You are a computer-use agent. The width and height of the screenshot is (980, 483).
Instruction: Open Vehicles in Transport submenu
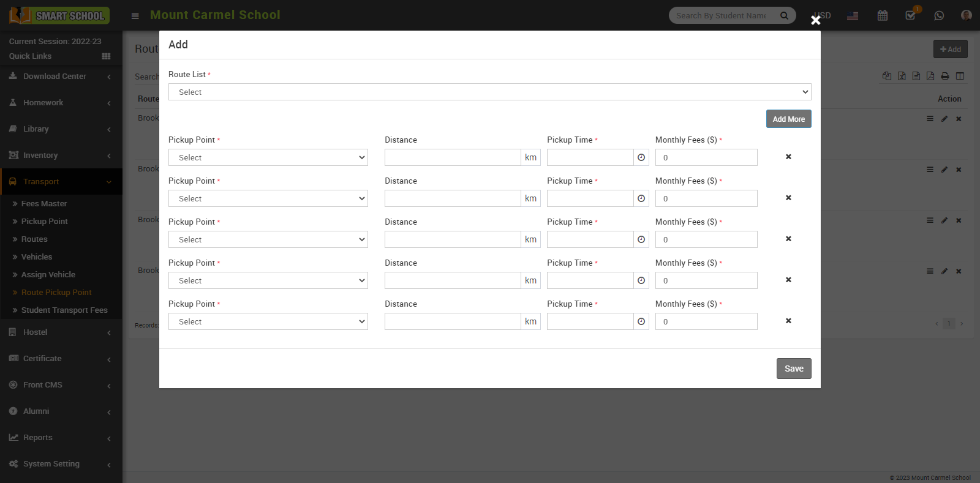(37, 257)
